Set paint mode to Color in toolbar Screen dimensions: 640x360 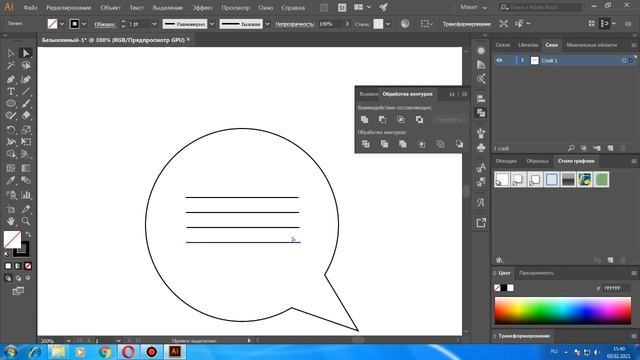coord(8,266)
